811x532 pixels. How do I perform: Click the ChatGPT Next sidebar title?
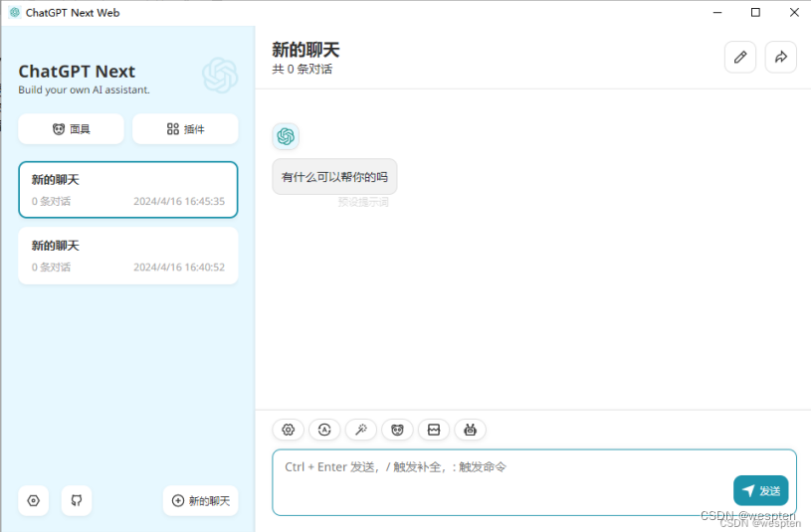click(x=77, y=72)
